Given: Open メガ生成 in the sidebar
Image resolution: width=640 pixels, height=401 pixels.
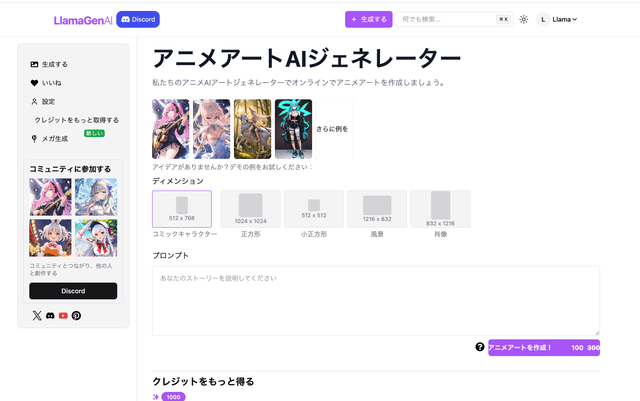Looking at the screenshot, I should (55, 139).
